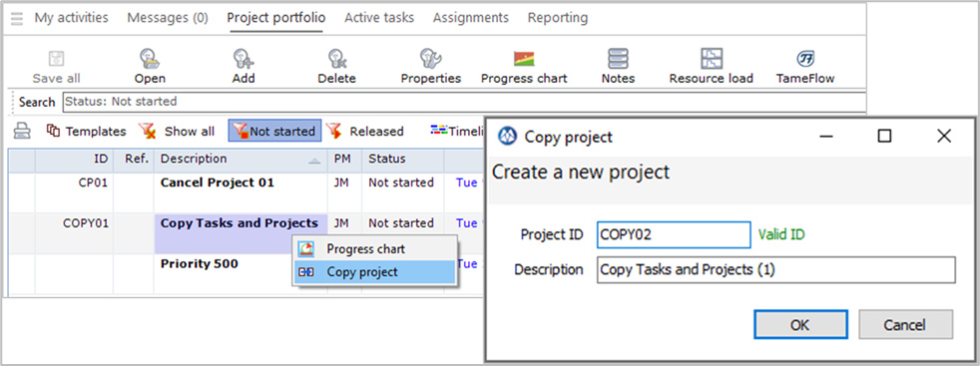Open Resource load view
This screenshot has height=366, width=980.
(x=712, y=66)
